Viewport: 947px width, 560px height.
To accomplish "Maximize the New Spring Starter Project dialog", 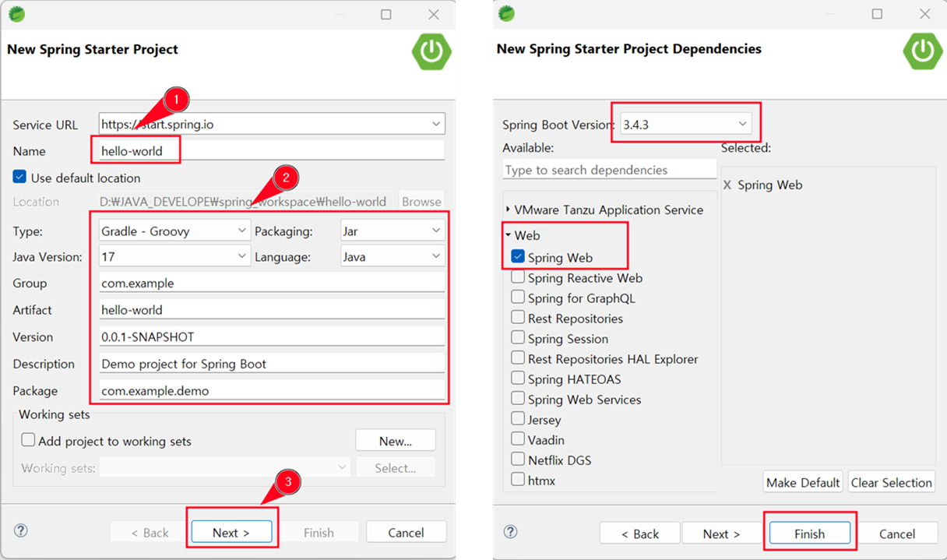I will click(386, 14).
